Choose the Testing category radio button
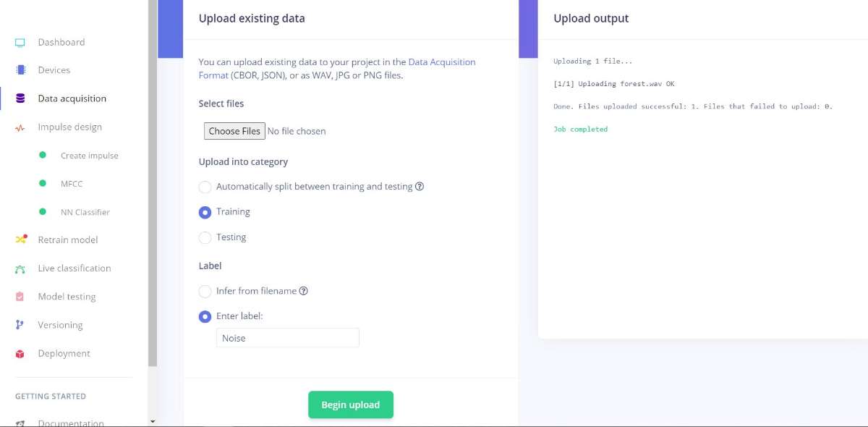 [205, 237]
